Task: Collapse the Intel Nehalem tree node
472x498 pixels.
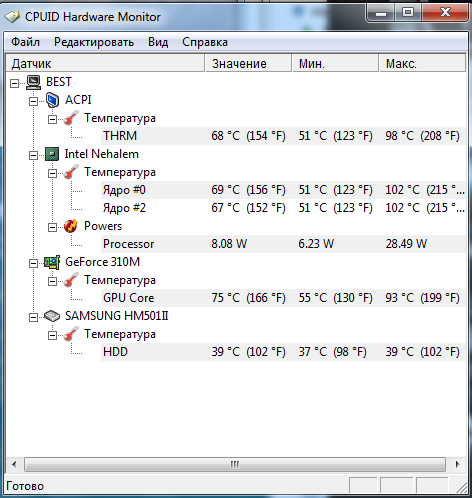Action: click(33, 155)
